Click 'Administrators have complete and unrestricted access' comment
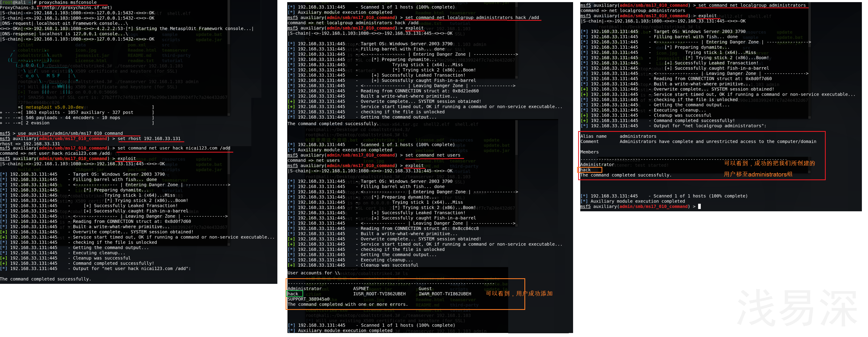This screenshot has width=868, height=337. coord(718,142)
